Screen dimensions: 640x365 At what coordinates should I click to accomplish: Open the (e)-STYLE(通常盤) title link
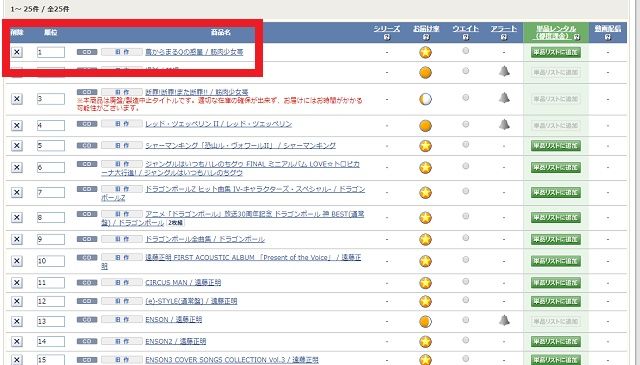tap(191, 301)
